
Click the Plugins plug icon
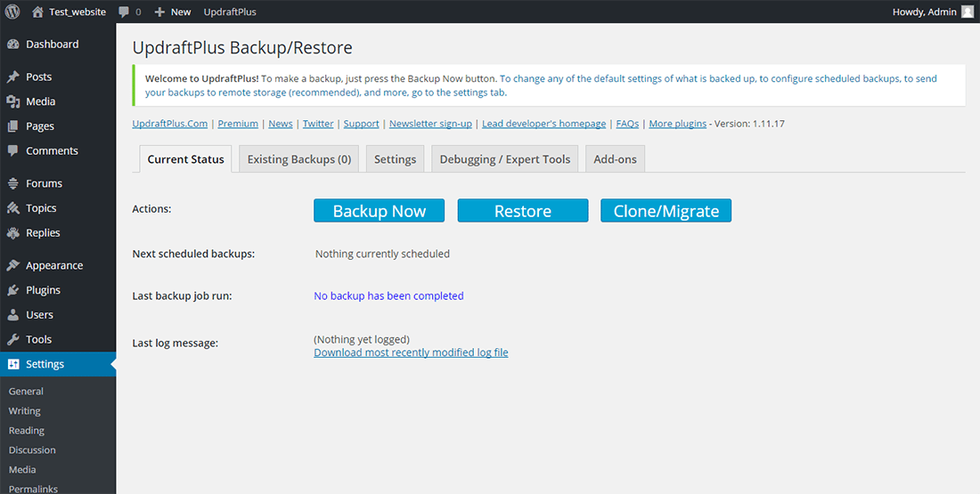coord(13,290)
